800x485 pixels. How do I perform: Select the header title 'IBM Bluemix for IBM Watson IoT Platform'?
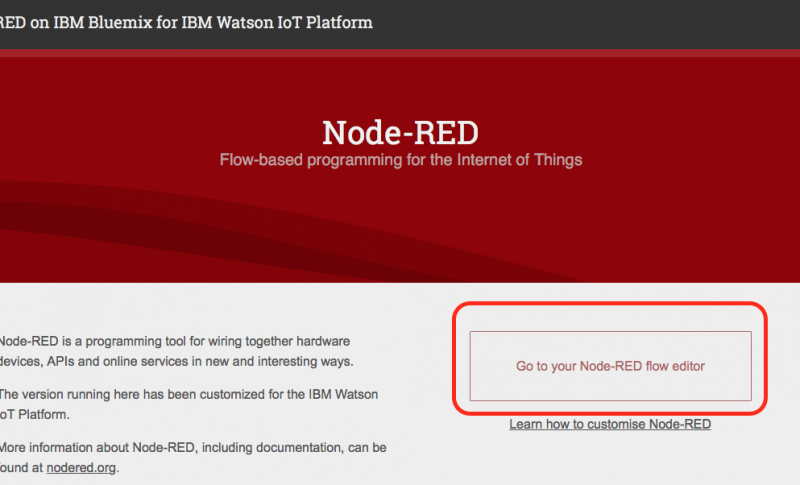click(x=213, y=22)
